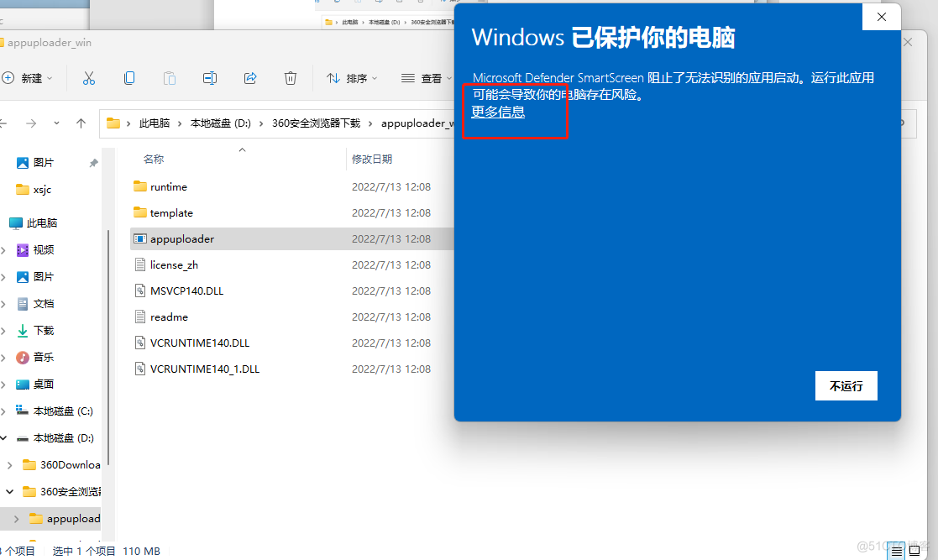The height and width of the screenshot is (560, 938).
Task: Click the Rename icon in toolbar
Action: tap(209, 78)
